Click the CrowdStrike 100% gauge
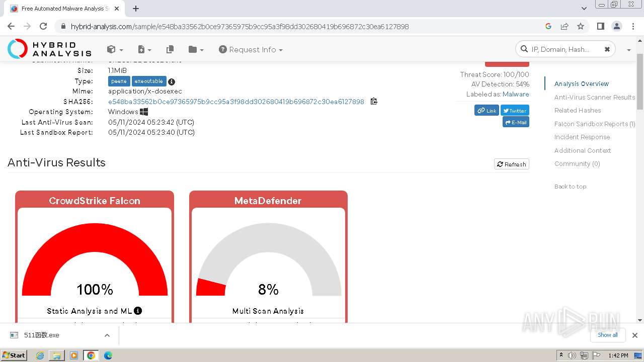644x362 pixels. (95, 260)
